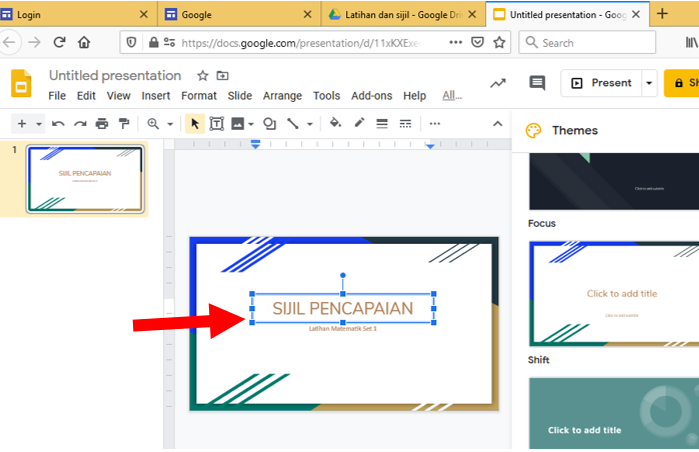Open the zoom level dropdown arrow
This screenshot has width=699, height=452.
click(x=170, y=124)
